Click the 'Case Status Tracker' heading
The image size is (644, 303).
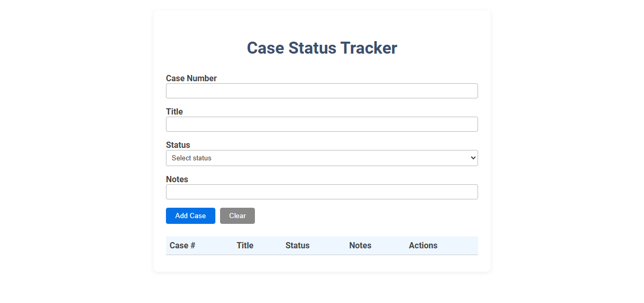point(321,48)
